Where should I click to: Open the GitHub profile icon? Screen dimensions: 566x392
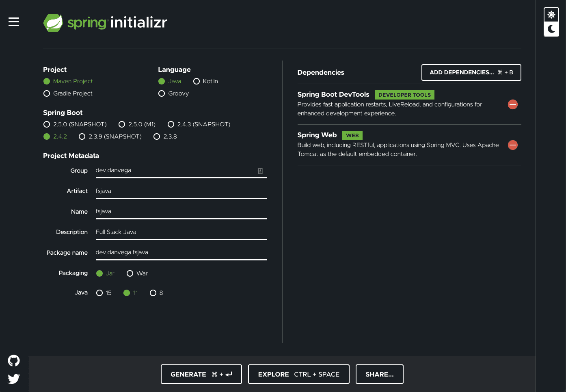[x=13, y=360]
